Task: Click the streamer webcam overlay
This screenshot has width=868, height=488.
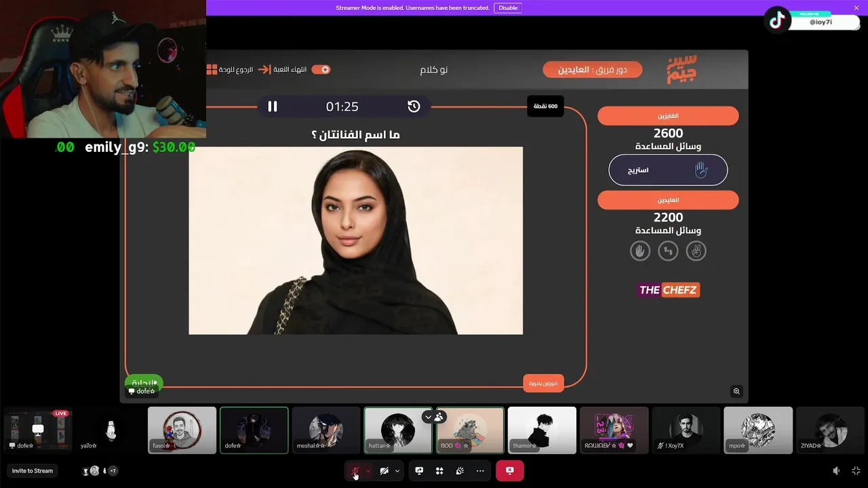Action: pyautogui.click(x=103, y=69)
